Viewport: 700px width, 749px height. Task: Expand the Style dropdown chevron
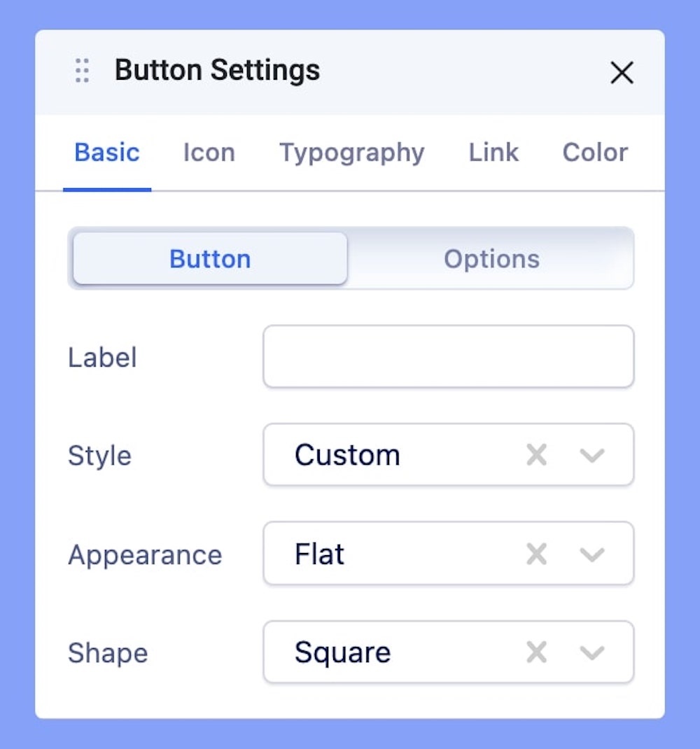point(592,455)
